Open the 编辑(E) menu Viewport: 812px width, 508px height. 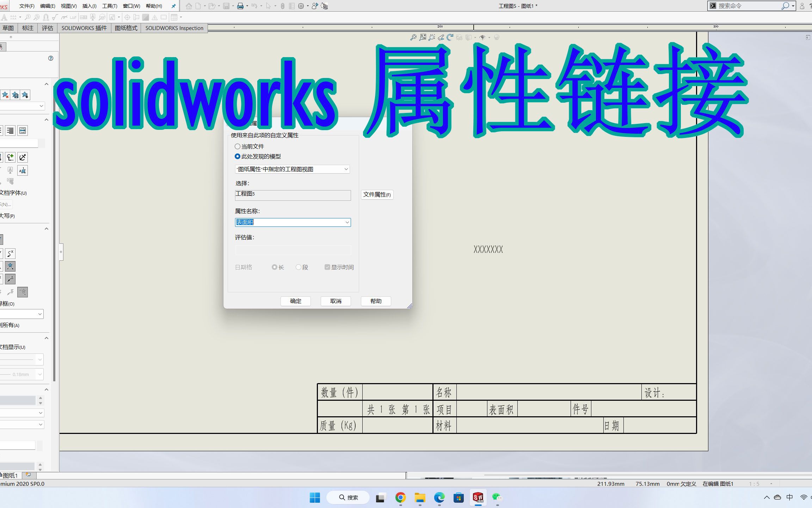point(48,6)
